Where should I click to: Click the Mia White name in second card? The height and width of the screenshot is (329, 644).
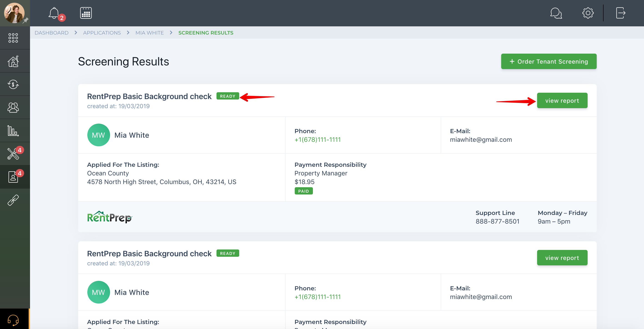132,292
